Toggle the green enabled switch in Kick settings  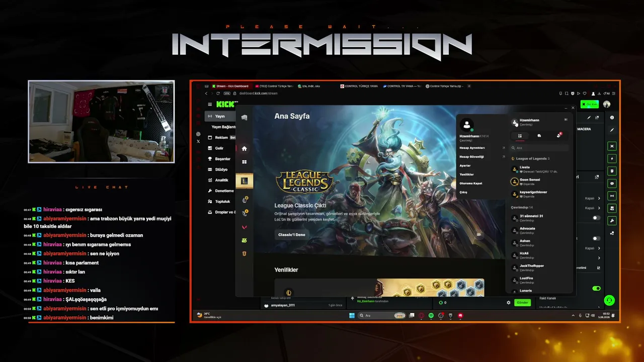tap(597, 289)
